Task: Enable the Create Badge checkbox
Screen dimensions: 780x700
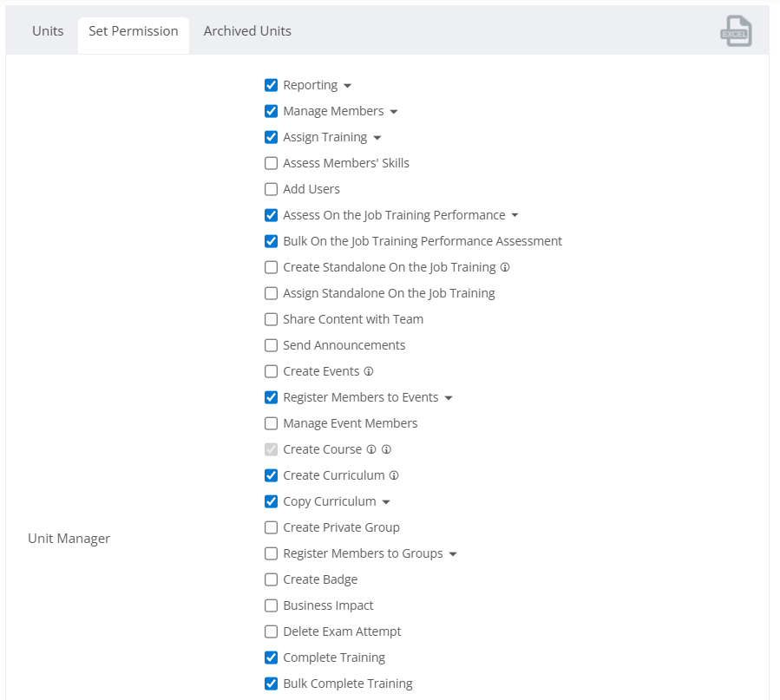Action: 271,579
